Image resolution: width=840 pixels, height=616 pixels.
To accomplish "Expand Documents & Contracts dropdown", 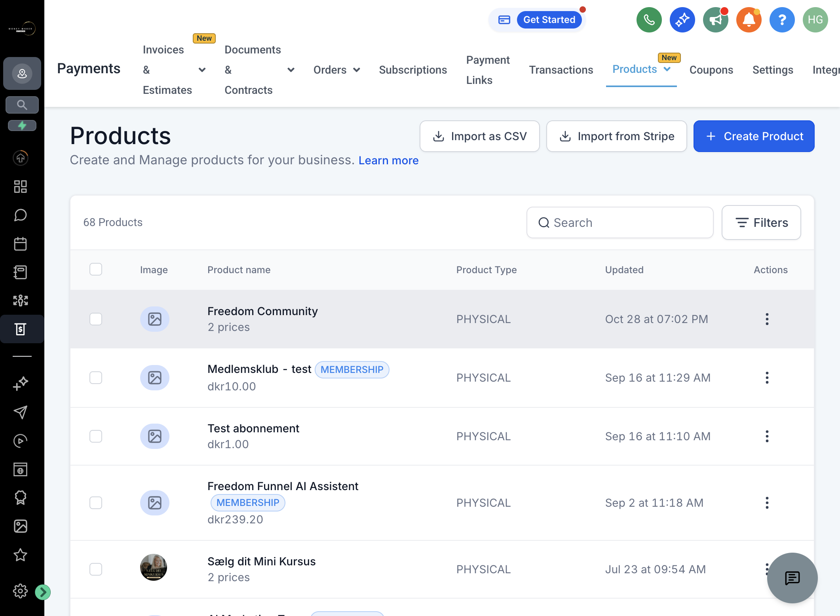I will 291,70.
